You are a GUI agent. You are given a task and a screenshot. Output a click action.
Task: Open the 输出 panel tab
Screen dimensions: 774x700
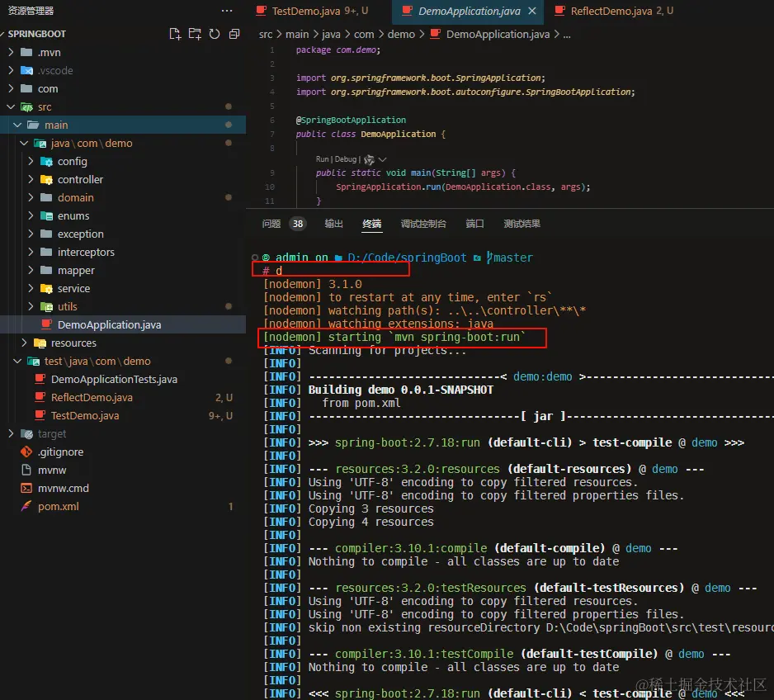333,224
